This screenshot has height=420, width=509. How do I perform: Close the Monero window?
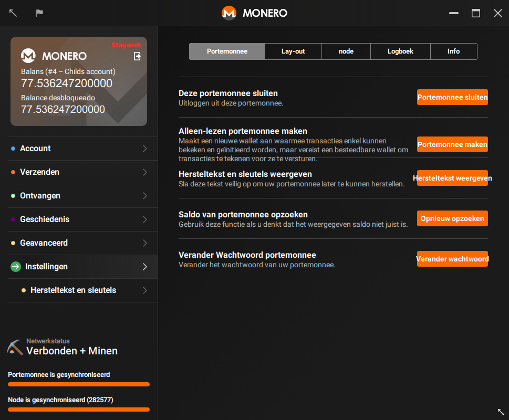tap(498, 13)
